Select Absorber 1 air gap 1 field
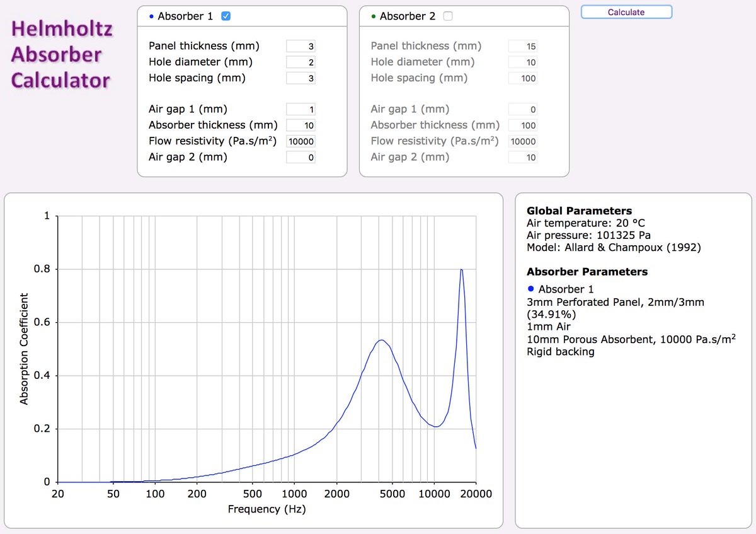 pos(301,110)
